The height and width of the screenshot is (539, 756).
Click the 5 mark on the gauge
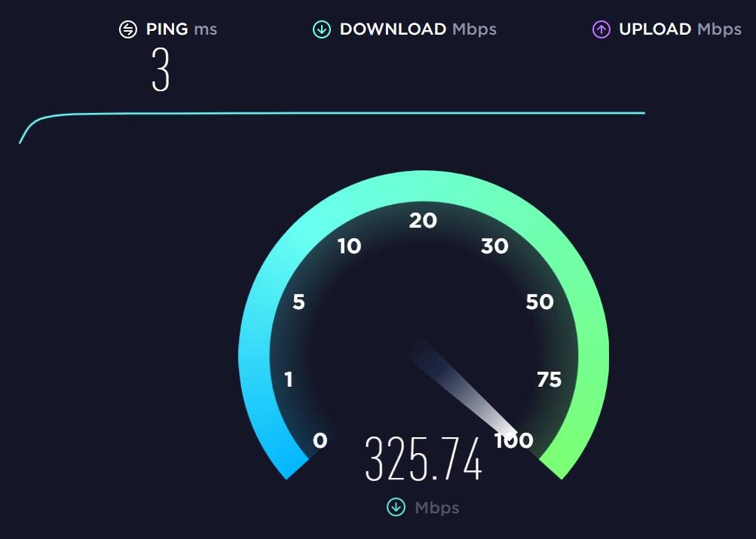pyautogui.click(x=299, y=302)
